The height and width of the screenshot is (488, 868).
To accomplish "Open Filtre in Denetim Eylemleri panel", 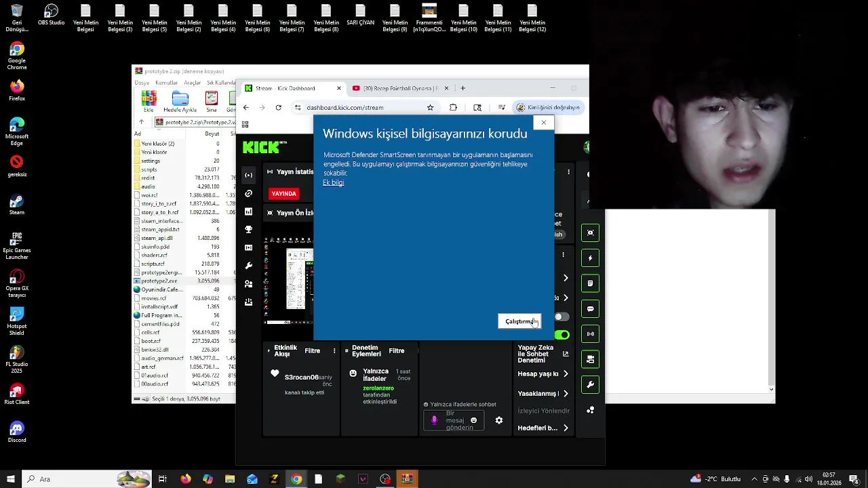I will 397,350.
